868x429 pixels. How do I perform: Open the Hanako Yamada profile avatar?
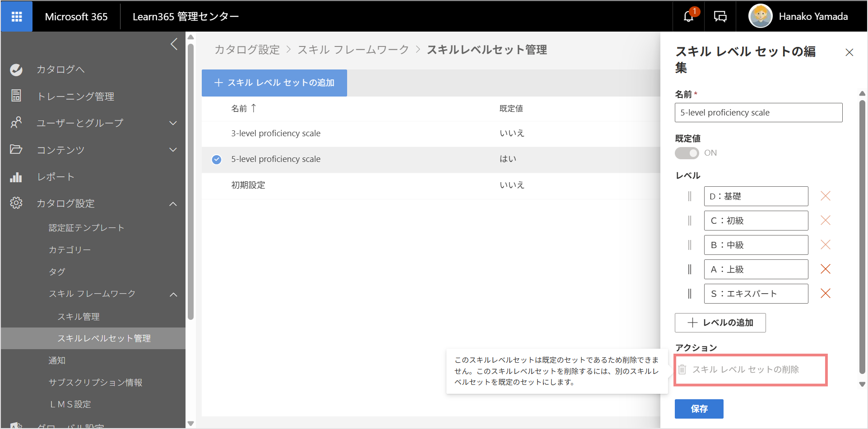click(x=760, y=16)
